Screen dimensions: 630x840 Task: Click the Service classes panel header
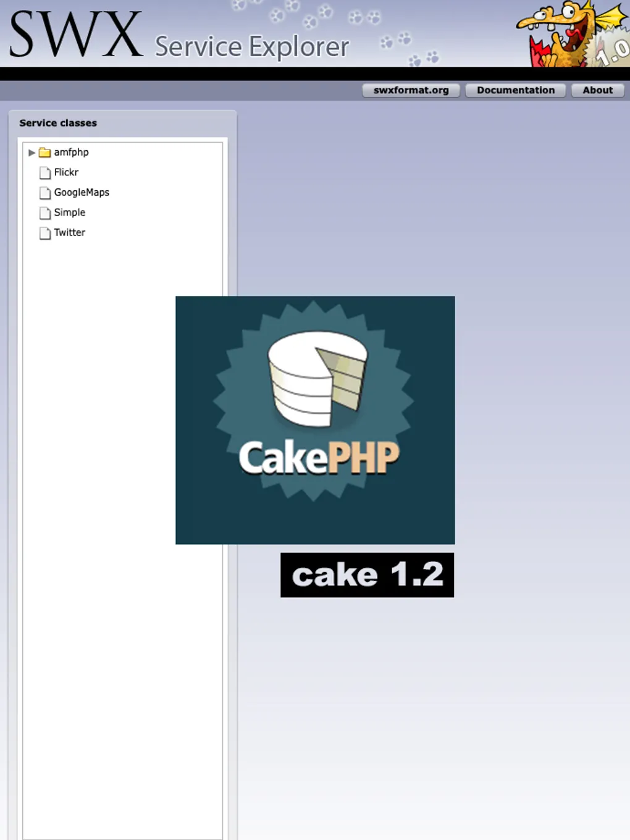click(58, 123)
